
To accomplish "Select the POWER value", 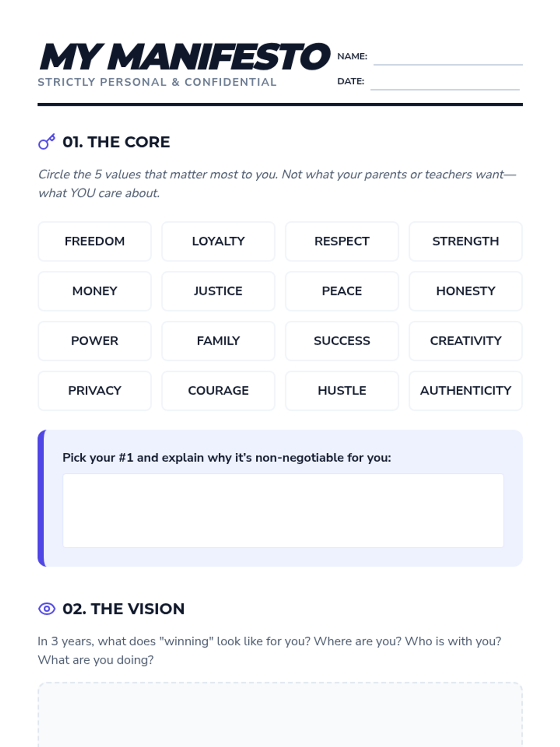I will (95, 341).
